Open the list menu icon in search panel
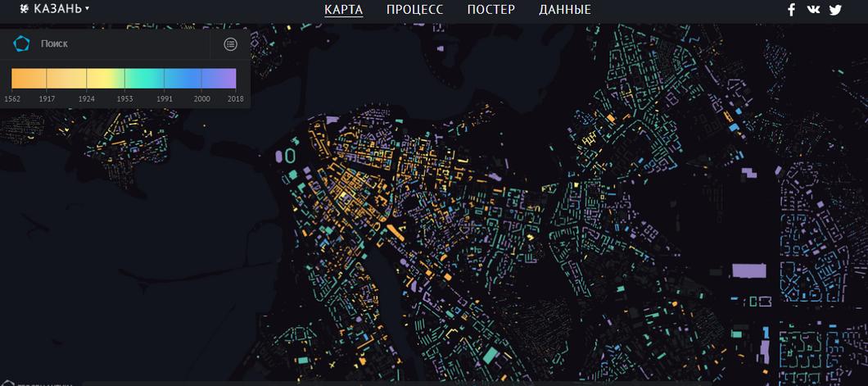Screen dimensions: 868x386 tap(230, 43)
